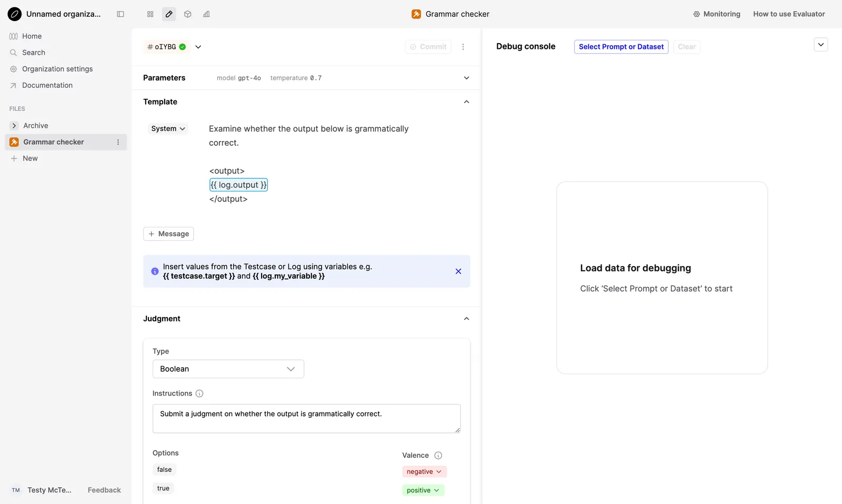The width and height of the screenshot is (842, 504).
Task: Expand the Archive folder
Action: coord(14,126)
